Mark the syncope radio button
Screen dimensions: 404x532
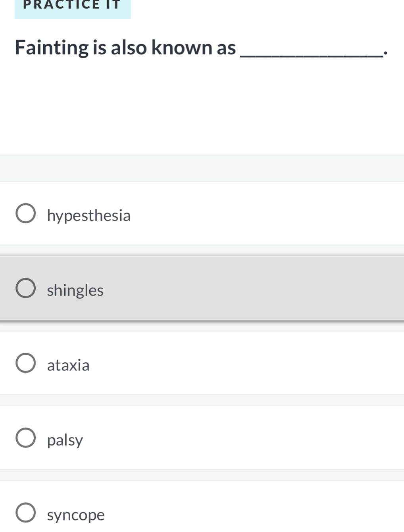25,513
